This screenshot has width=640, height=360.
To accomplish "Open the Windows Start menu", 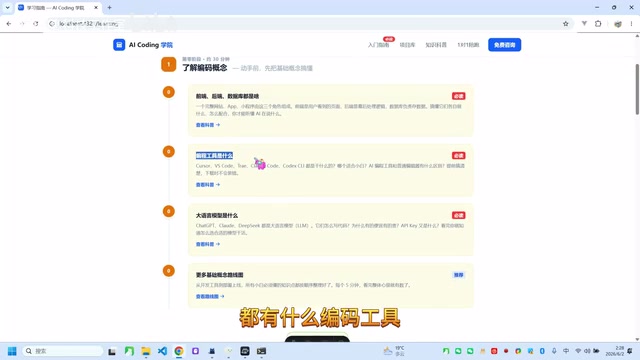I will [12, 351].
